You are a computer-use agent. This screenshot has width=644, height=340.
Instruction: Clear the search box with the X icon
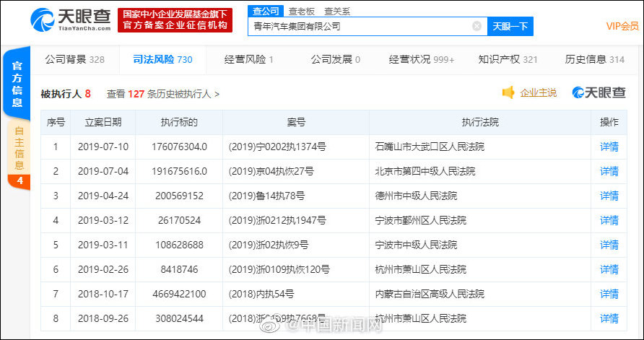tap(477, 26)
